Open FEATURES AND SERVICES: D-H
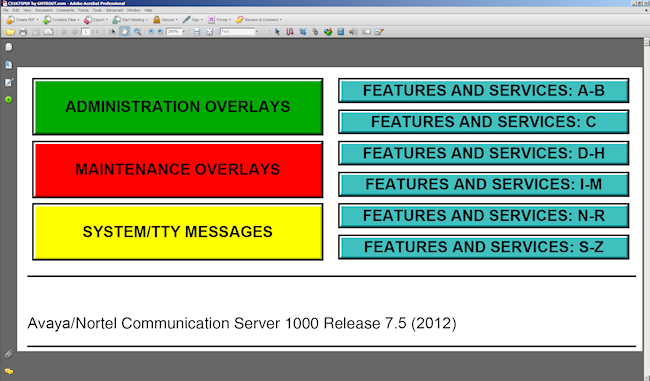 click(x=484, y=153)
